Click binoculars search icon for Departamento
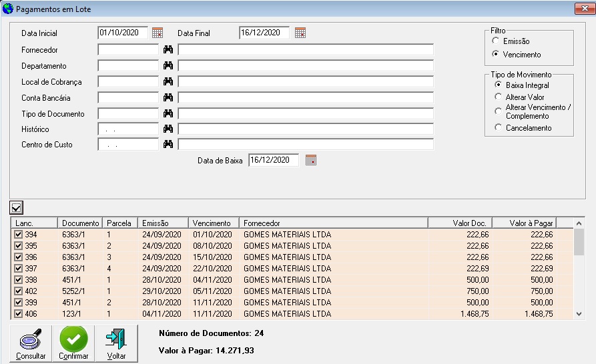 pyautogui.click(x=168, y=66)
